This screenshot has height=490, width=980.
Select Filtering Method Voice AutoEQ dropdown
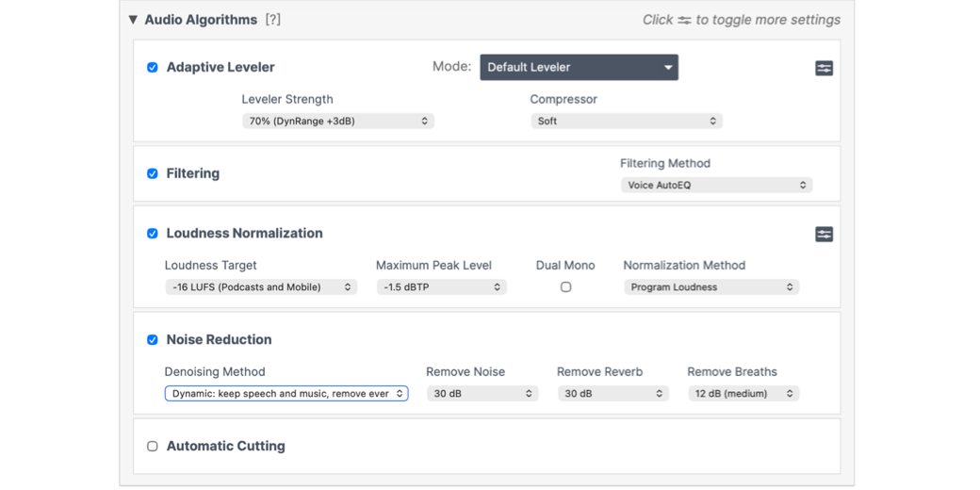715,186
